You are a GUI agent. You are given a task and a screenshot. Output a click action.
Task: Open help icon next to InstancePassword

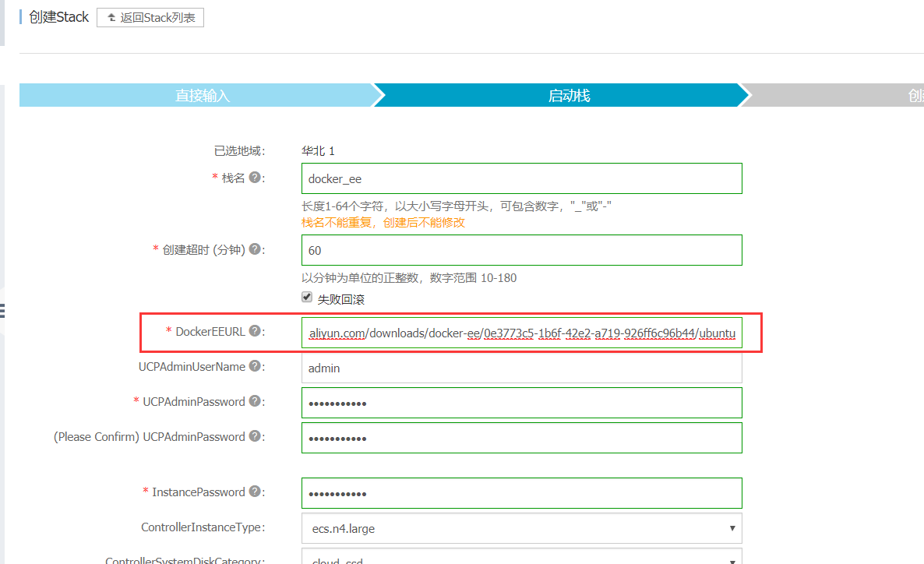(x=255, y=492)
